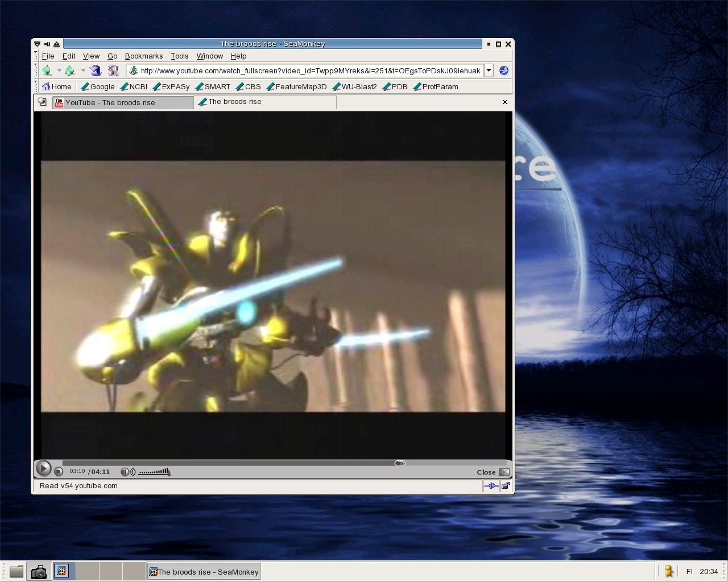Switch to the second workspace pager cell

tap(88, 571)
